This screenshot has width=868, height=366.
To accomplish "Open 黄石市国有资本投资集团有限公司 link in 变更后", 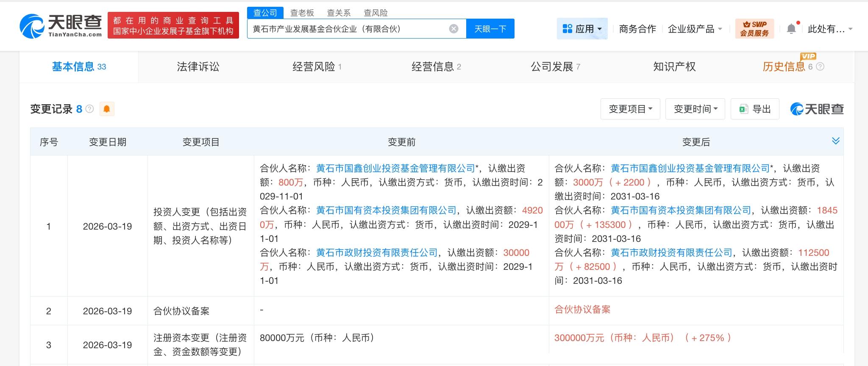I will (x=681, y=210).
